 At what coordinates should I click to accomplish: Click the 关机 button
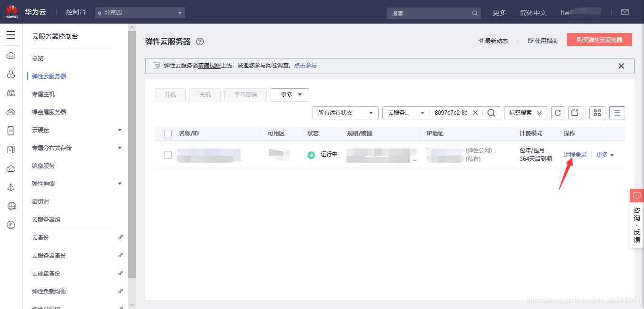click(x=205, y=95)
